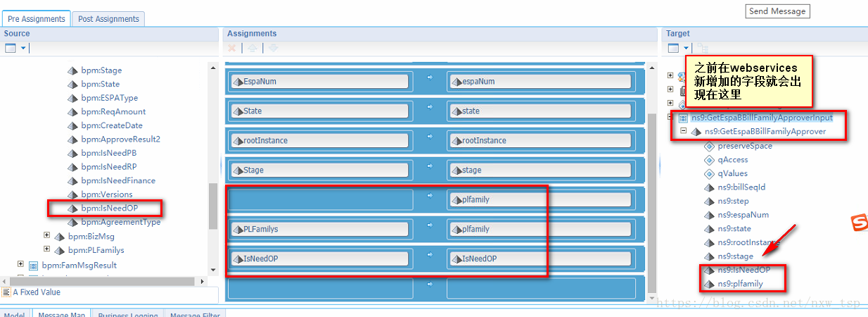Click the PLFamilys source assignment field

[319, 230]
